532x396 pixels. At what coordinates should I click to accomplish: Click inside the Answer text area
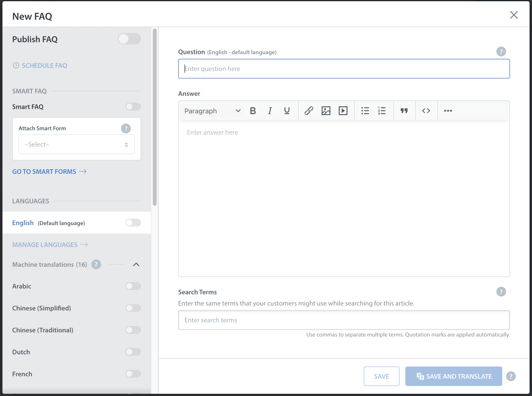click(x=344, y=198)
